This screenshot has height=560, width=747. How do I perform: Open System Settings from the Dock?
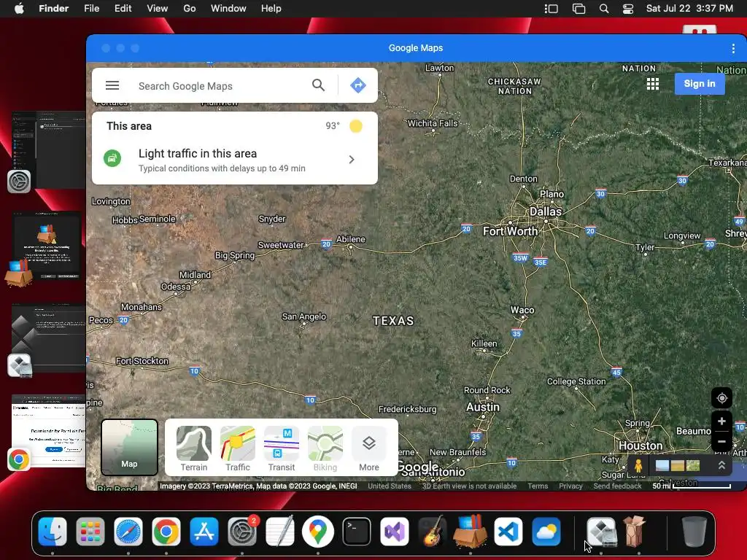tap(242, 532)
